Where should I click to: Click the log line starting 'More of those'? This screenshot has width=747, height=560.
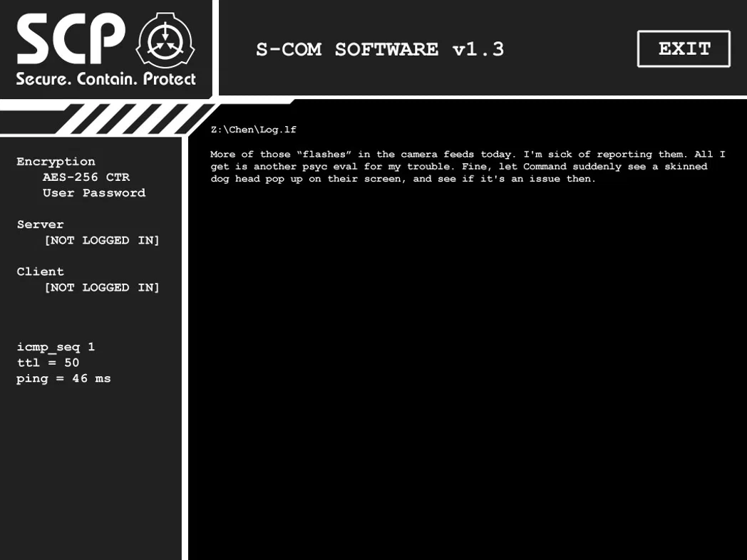tap(468, 155)
